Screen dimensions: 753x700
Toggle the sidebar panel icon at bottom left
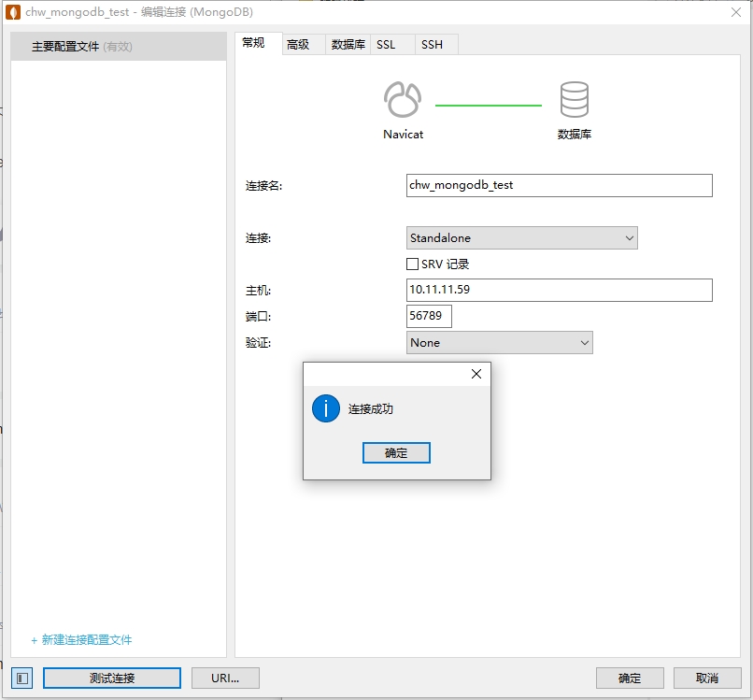[x=22, y=678]
